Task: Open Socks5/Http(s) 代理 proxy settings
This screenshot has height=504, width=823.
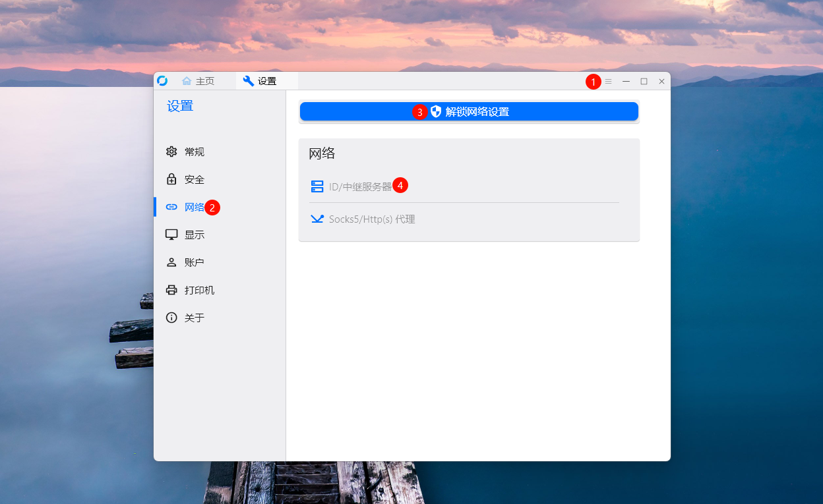Action: 372,219
